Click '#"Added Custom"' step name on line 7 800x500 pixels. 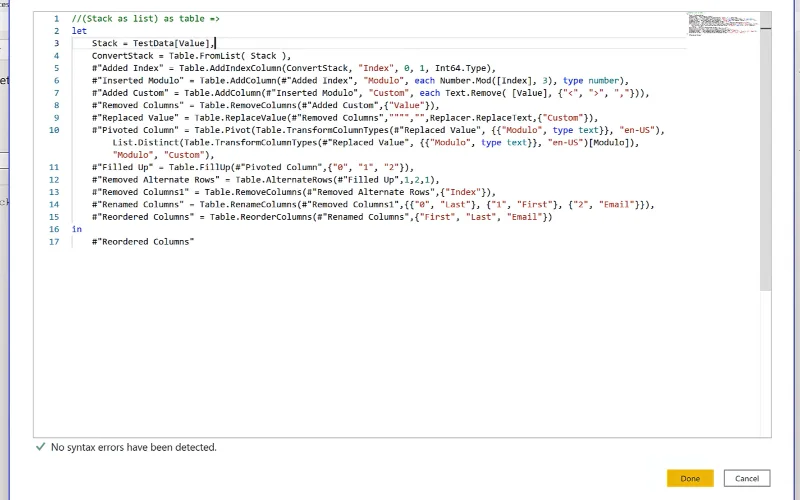point(130,93)
